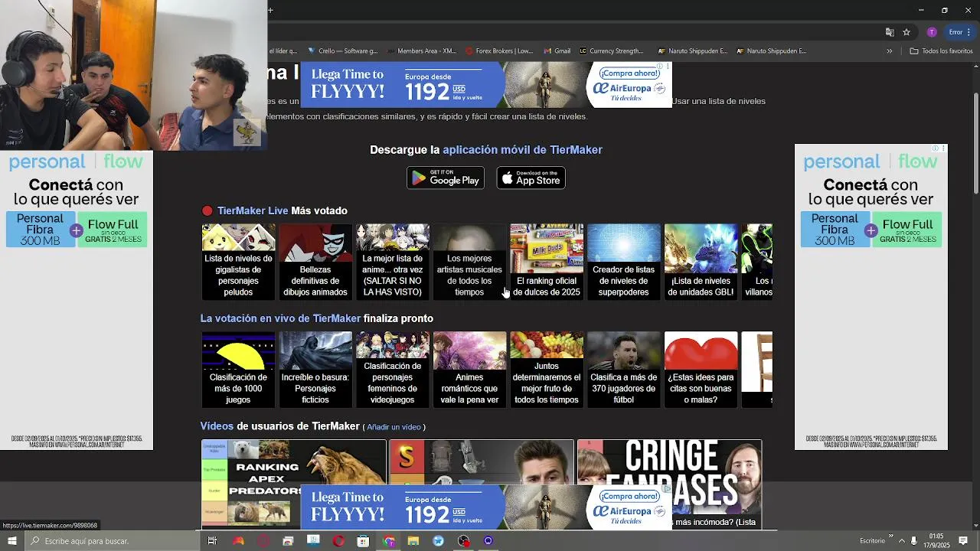This screenshot has height=551, width=980.
Task: Open the Currency Strength bookmark
Action: tap(612, 51)
